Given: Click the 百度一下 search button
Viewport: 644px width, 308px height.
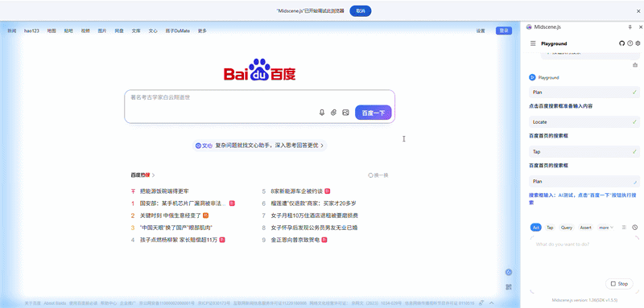Looking at the screenshot, I should 373,113.
